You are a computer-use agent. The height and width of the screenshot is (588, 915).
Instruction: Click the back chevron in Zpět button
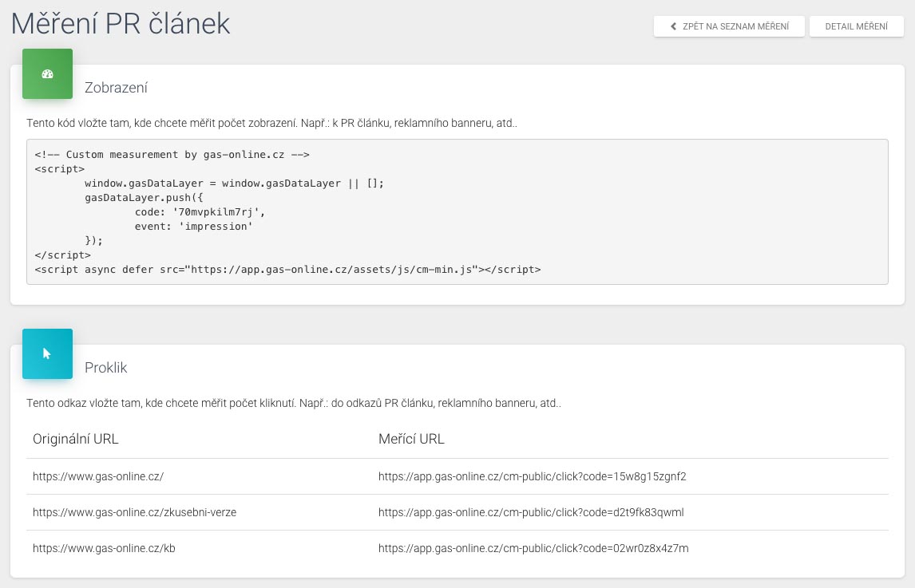point(673,26)
